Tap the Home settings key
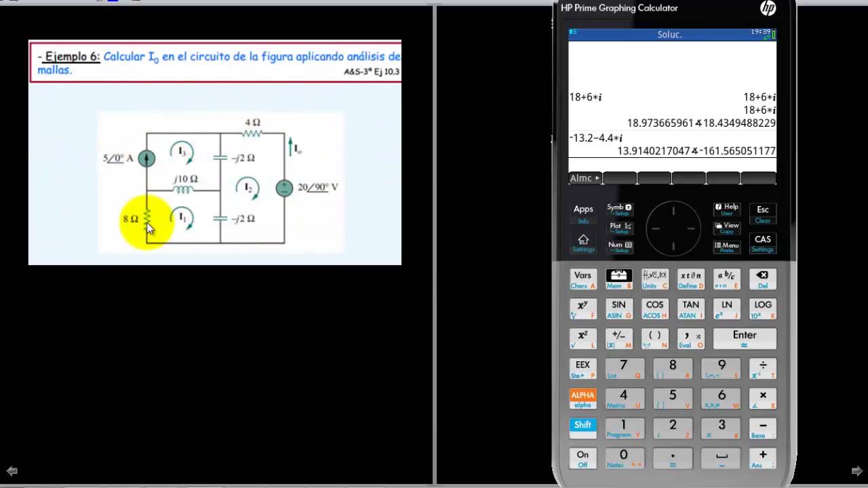 pyautogui.click(x=583, y=243)
